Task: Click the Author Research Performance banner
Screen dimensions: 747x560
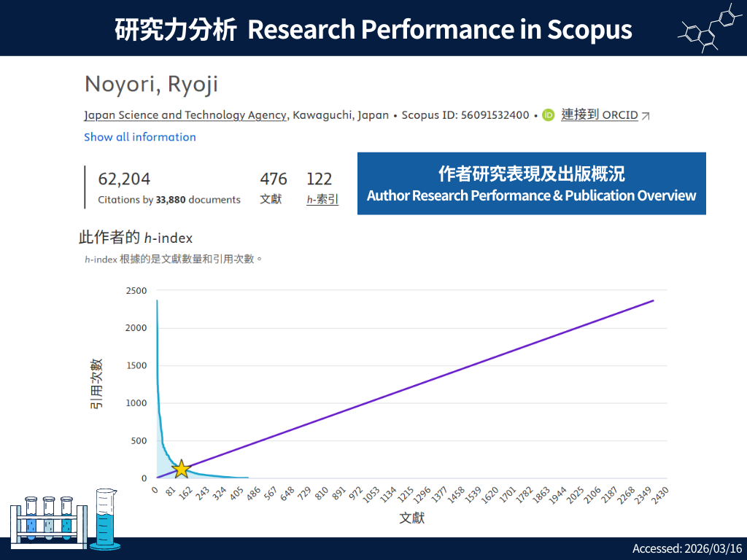Action: (531, 184)
